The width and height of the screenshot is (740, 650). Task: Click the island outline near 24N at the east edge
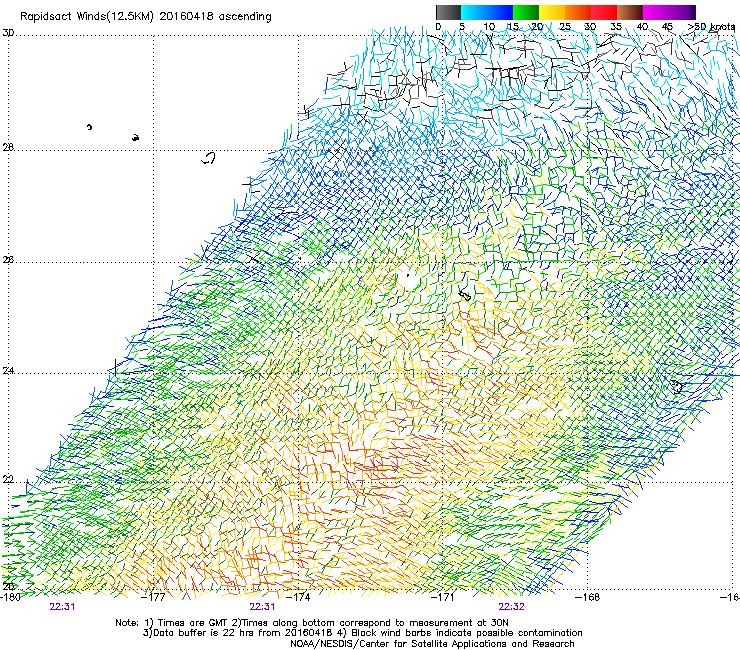point(677,387)
